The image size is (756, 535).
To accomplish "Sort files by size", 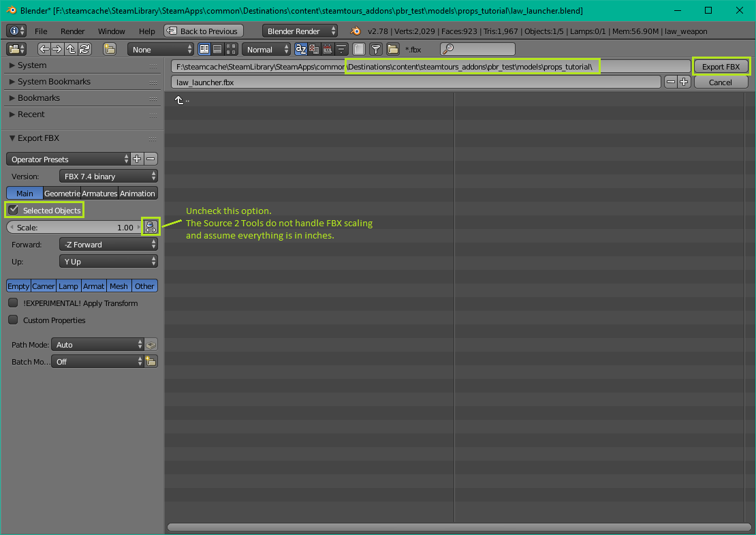I will [x=341, y=49].
